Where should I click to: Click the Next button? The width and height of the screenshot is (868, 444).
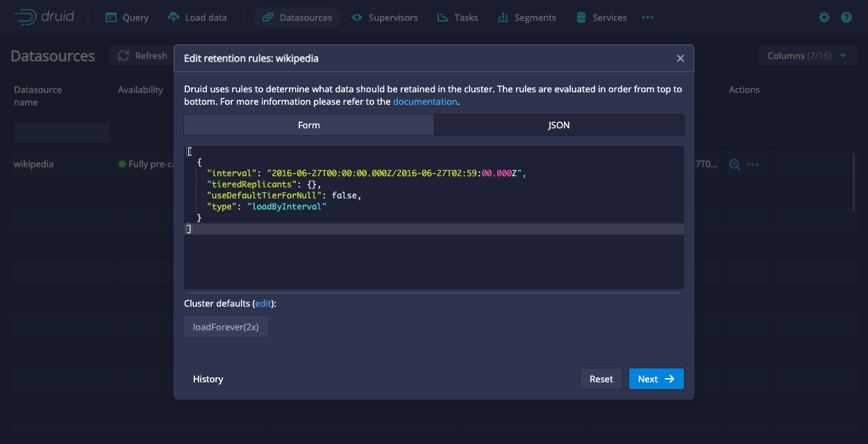(656, 379)
